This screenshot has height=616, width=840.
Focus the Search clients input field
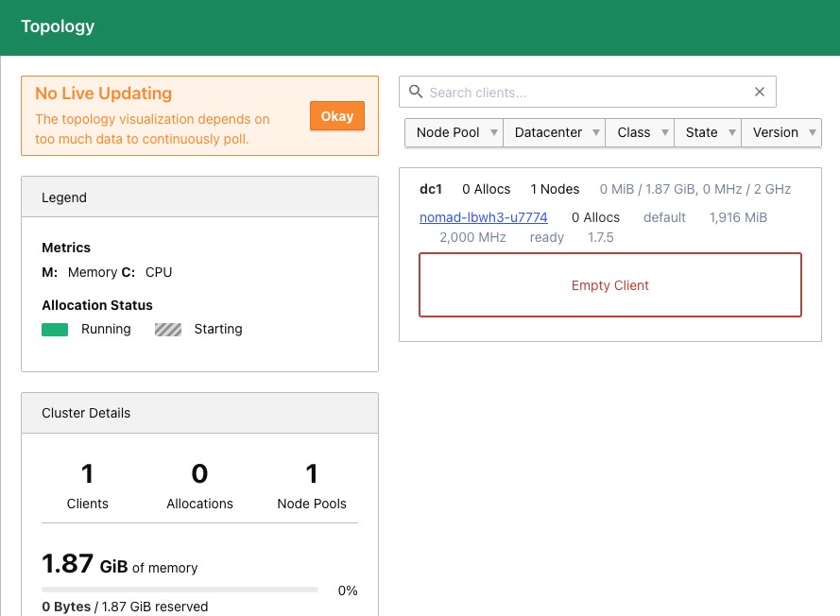586,93
